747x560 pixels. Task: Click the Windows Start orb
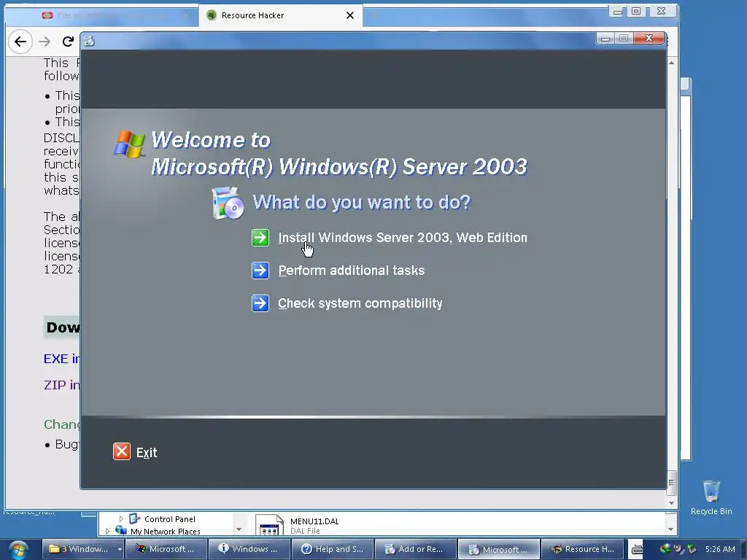[18, 550]
